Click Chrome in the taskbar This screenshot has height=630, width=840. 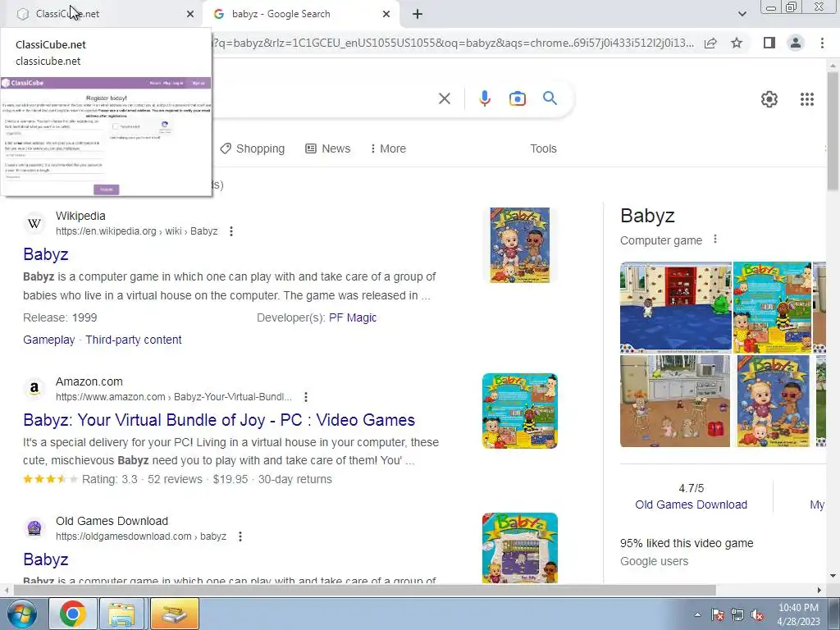point(73,614)
